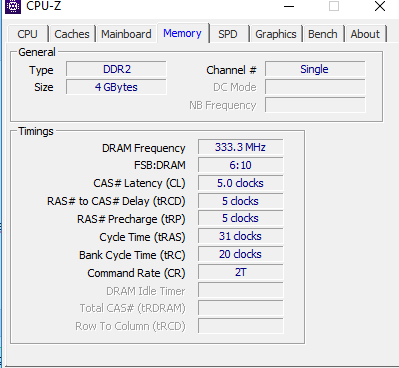The width and height of the screenshot is (399, 368).
Task: Click the empty NB Frequency field
Action: point(315,105)
